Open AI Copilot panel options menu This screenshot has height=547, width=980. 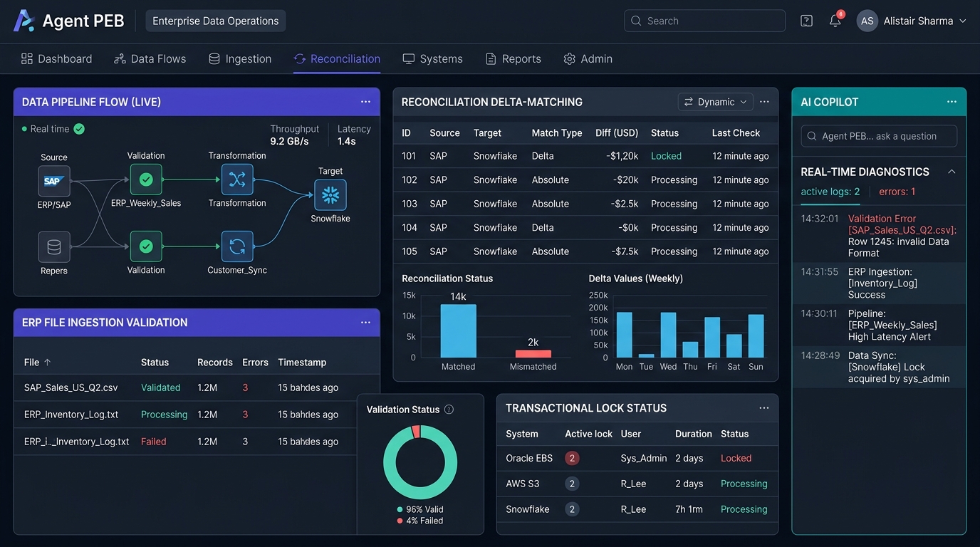(952, 102)
